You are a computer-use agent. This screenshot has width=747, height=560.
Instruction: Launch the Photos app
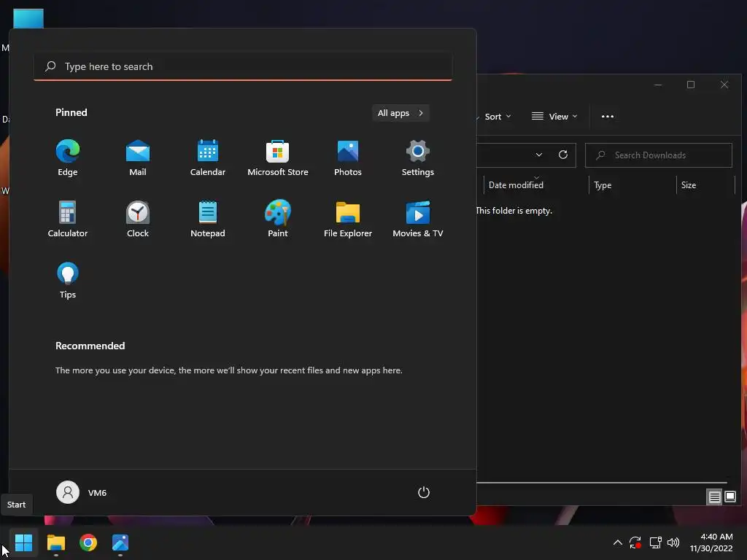pos(348,158)
